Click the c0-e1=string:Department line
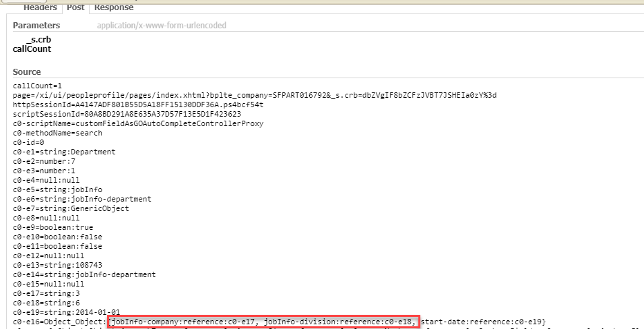The image size is (644, 329). click(x=64, y=152)
